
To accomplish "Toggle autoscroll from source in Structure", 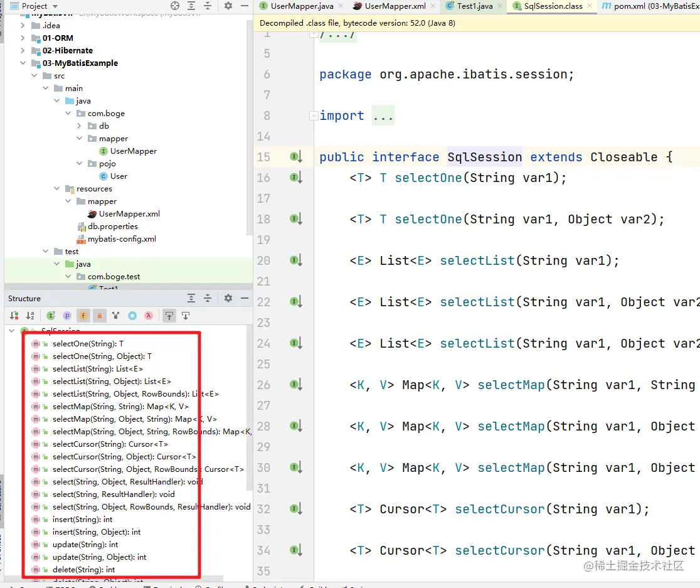I will click(x=186, y=316).
